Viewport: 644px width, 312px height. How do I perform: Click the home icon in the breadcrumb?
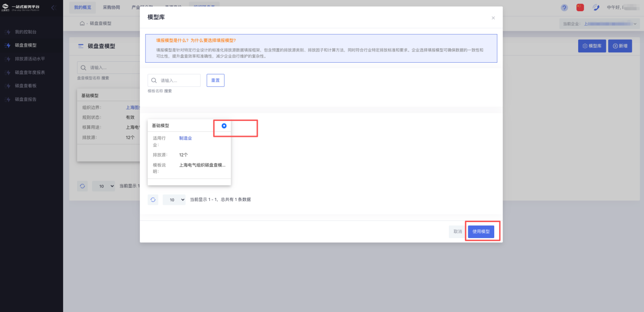(x=82, y=23)
